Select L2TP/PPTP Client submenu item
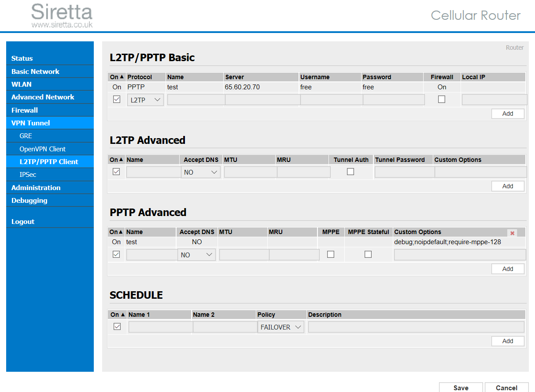 point(50,161)
